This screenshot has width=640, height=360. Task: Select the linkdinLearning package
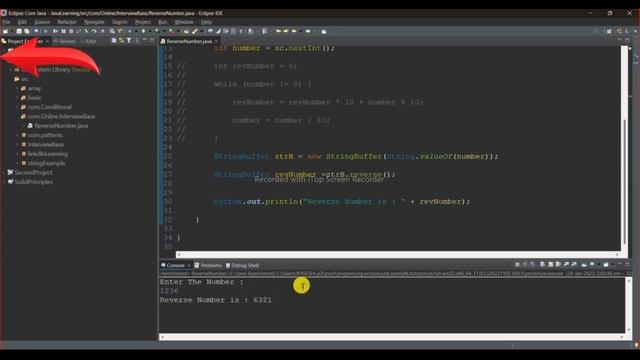(44, 154)
